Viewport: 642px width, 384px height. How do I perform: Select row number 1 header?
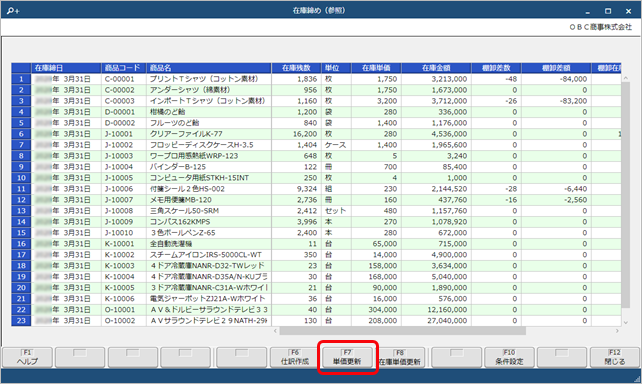(21, 79)
